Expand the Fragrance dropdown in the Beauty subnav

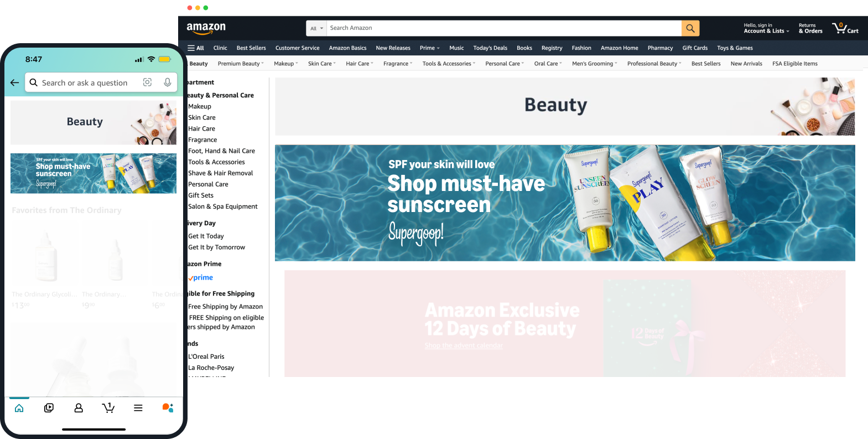coord(398,64)
